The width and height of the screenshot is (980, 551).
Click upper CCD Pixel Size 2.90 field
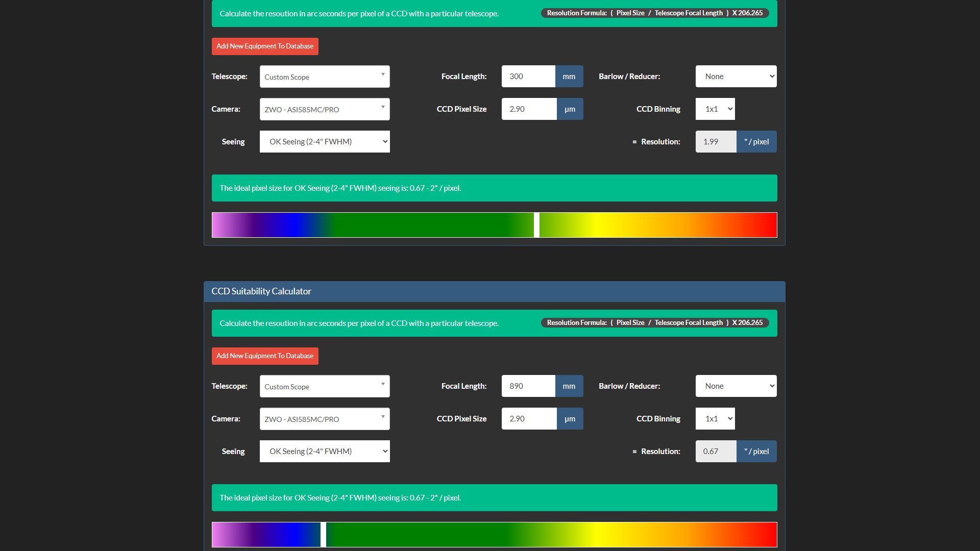tap(529, 109)
